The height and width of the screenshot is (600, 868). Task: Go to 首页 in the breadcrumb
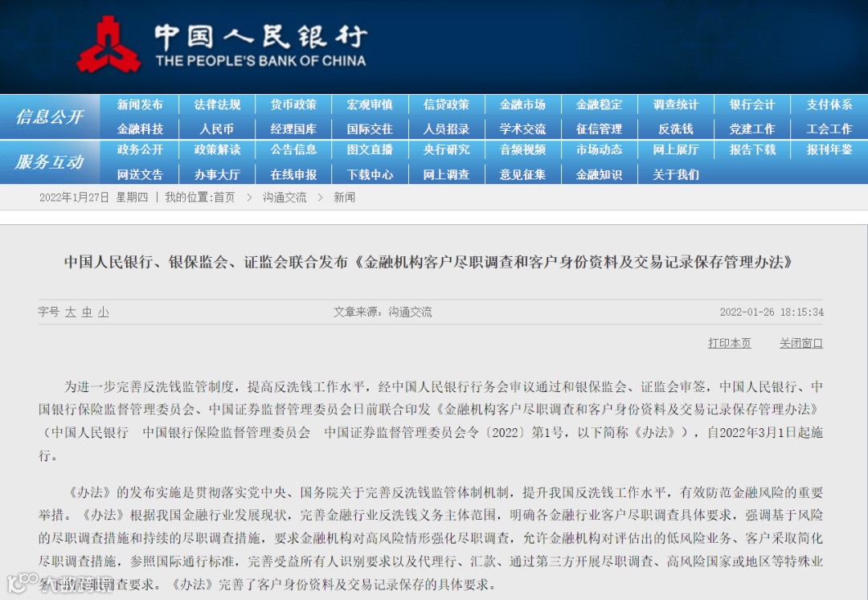point(224,198)
